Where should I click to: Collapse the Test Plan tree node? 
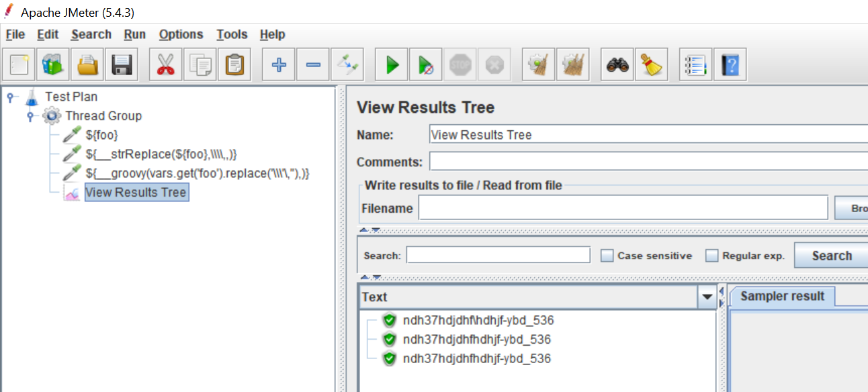tap(10, 97)
